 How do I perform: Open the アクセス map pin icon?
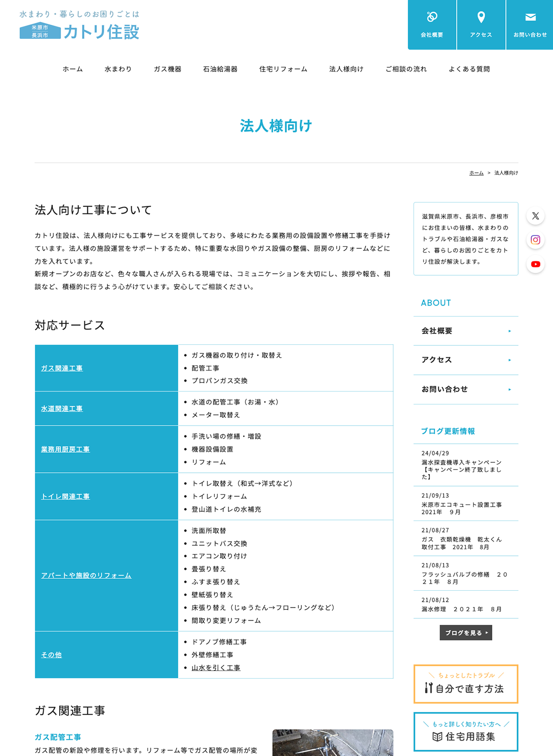(x=481, y=18)
